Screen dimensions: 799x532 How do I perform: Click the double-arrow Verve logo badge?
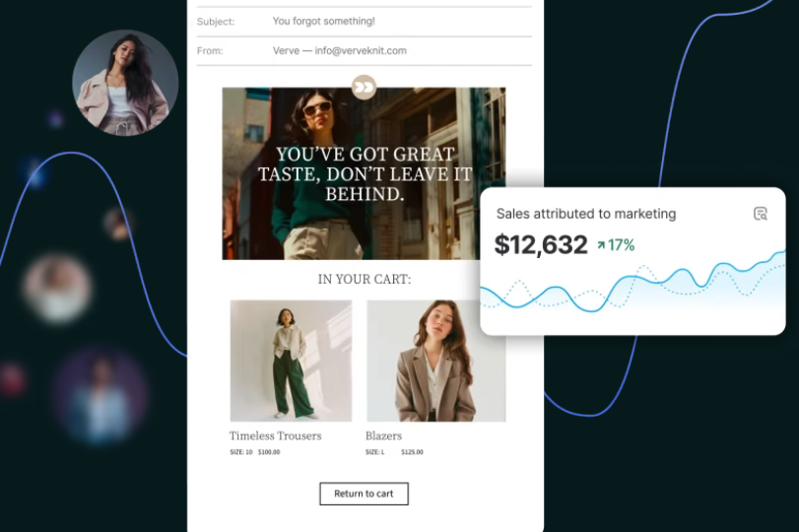[x=364, y=87]
